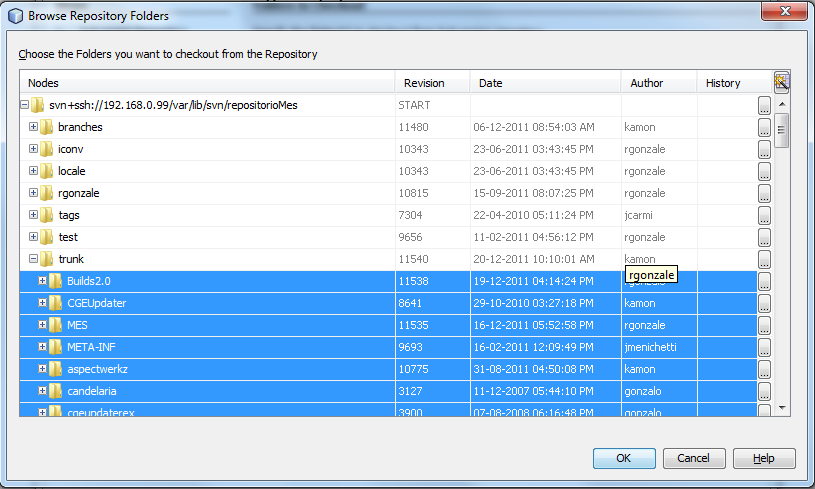
Task: Click the column settings icon in table corner
Action: click(782, 83)
